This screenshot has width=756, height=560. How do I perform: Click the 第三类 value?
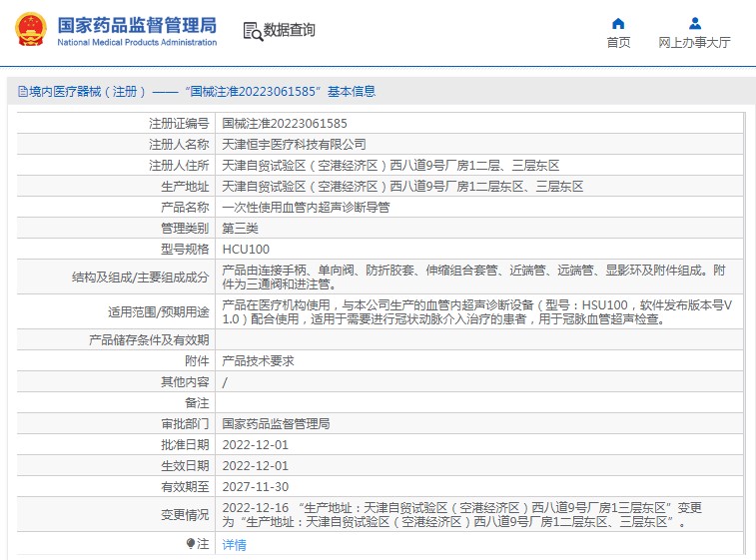click(x=240, y=228)
